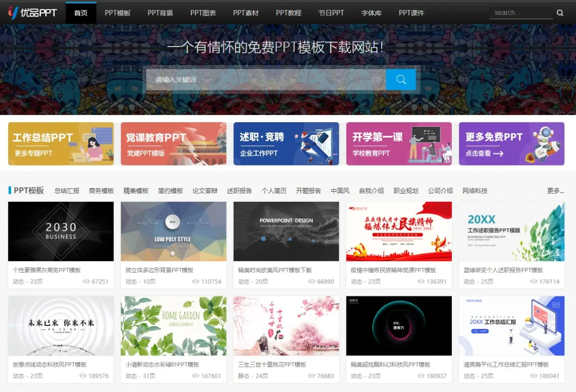Expand more categories via 更多... link
The height and width of the screenshot is (392, 576).
pos(555,191)
